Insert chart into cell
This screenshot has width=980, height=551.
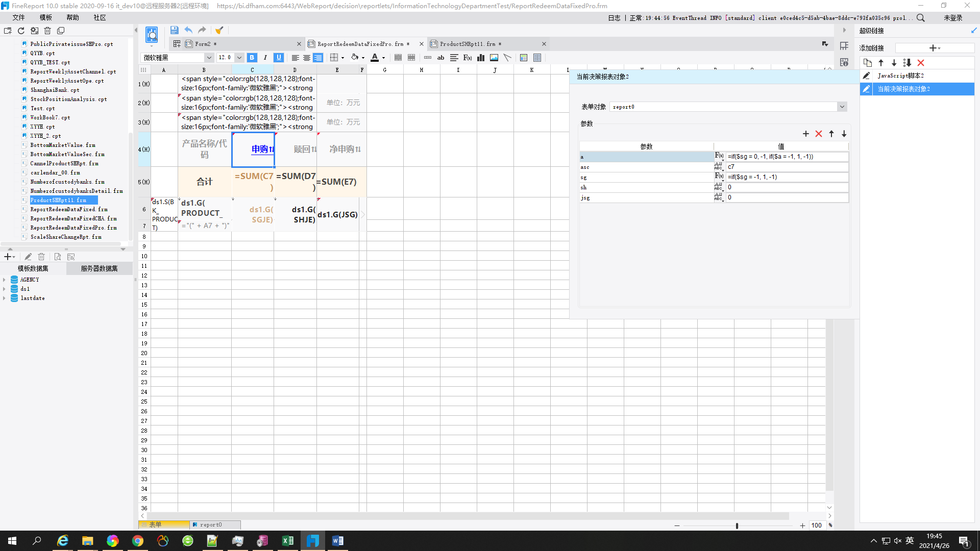(x=481, y=58)
